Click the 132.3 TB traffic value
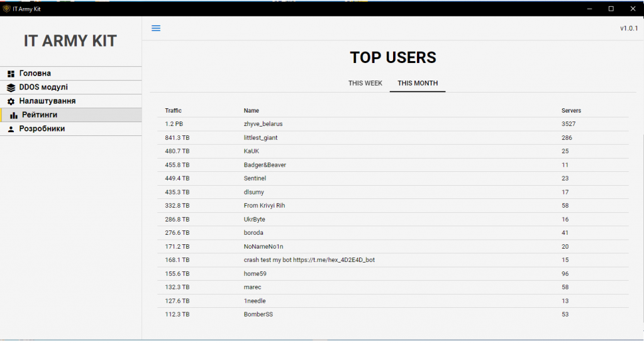 (177, 287)
